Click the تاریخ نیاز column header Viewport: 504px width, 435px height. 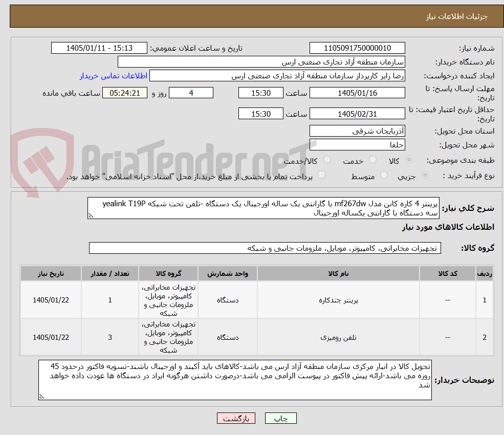click(51, 273)
